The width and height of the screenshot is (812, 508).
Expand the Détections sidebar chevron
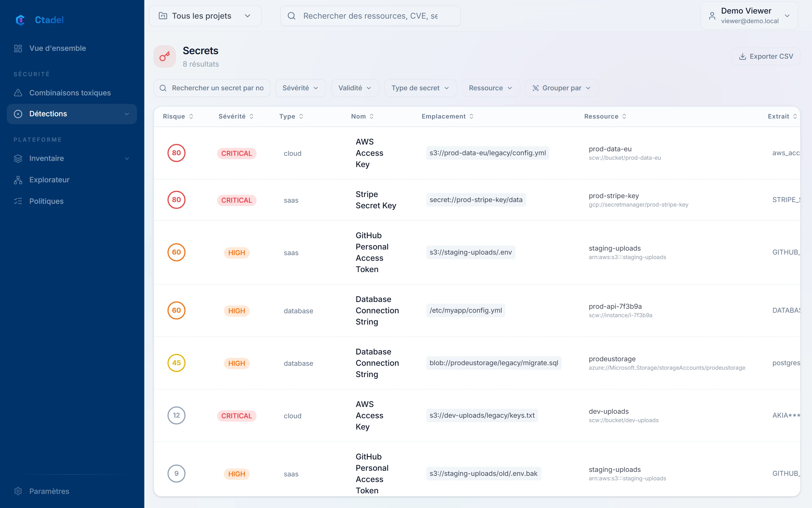coord(127,114)
